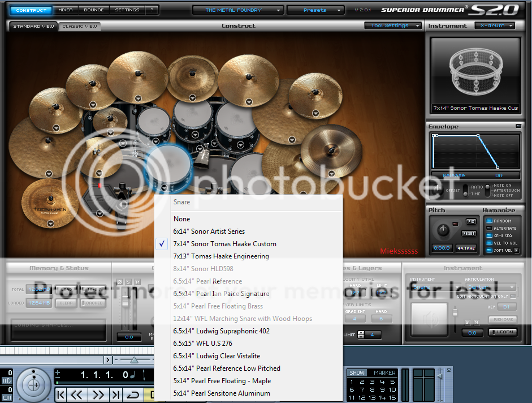Click the Show button in marker panel
This screenshot has height=403, width=532.
357,373
